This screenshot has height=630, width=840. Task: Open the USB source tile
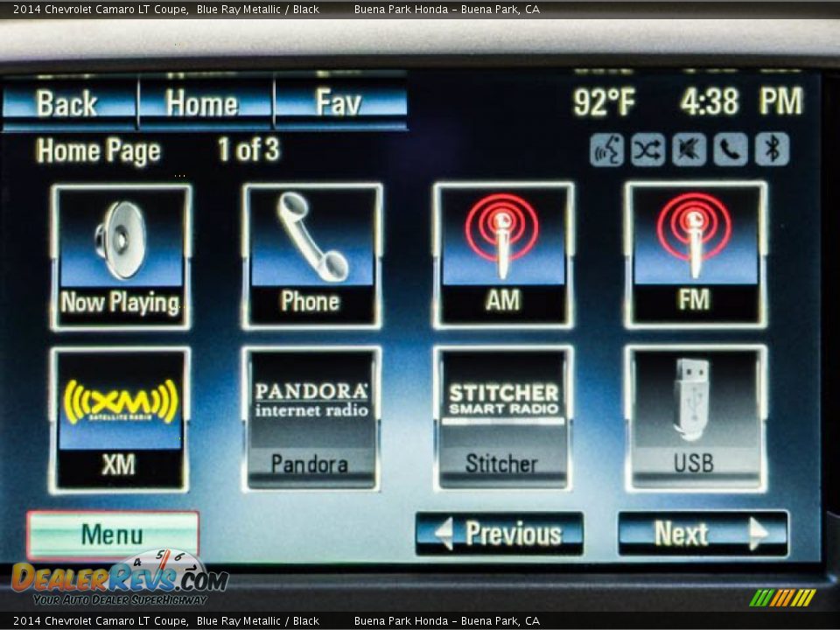[x=696, y=419]
